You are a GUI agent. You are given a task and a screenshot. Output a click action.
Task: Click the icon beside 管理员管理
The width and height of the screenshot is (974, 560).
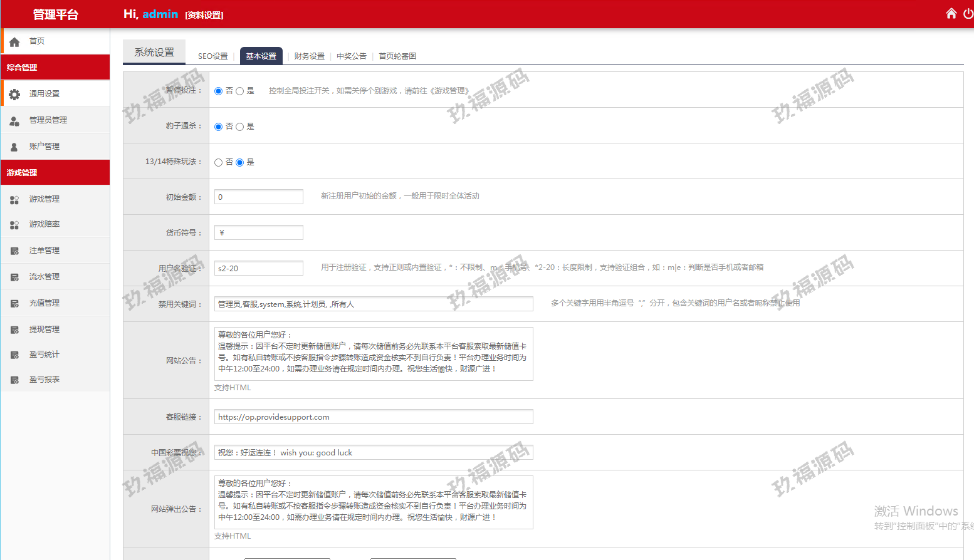(x=14, y=121)
